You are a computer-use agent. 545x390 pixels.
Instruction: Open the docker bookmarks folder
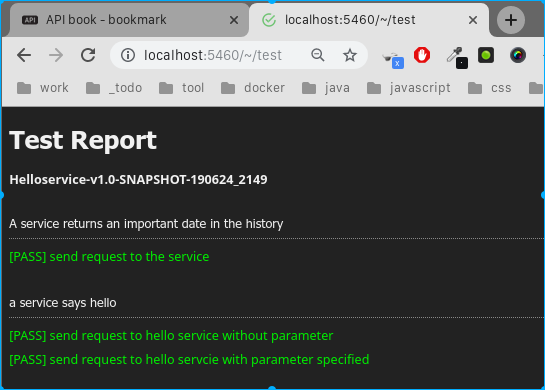[253, 88]
